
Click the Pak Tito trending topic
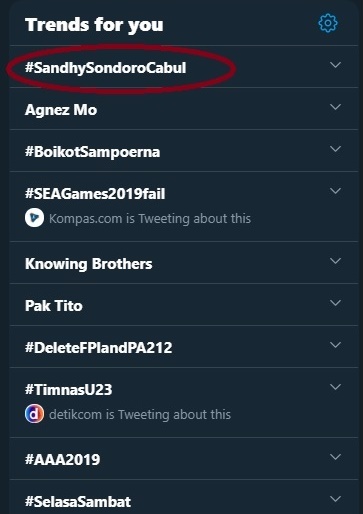(54, 306)
